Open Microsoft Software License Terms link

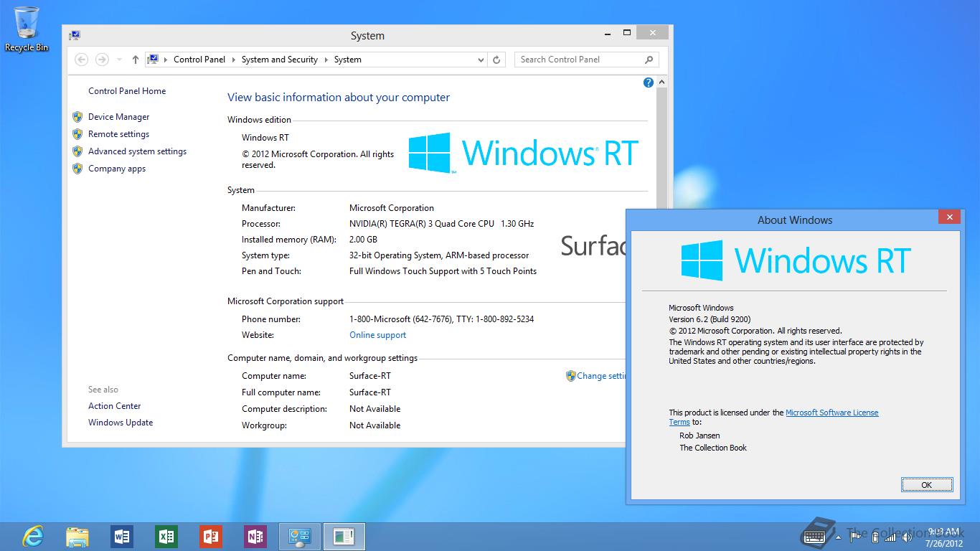[831, 413]
